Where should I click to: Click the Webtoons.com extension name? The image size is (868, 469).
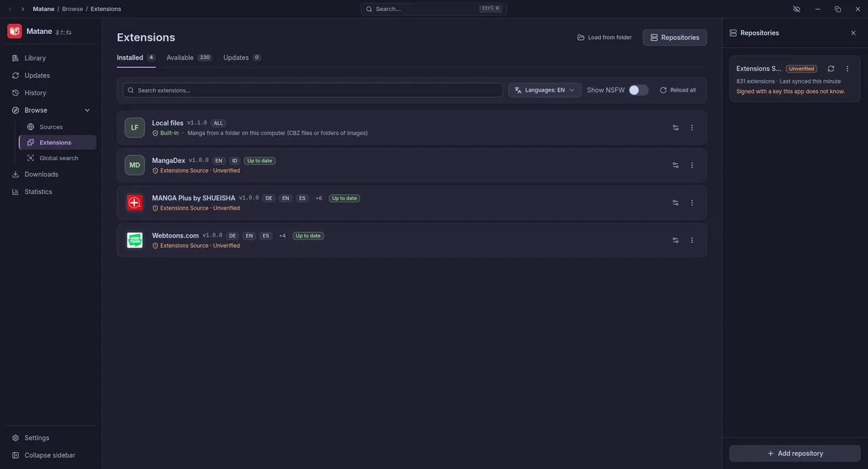tap(175, 236)
